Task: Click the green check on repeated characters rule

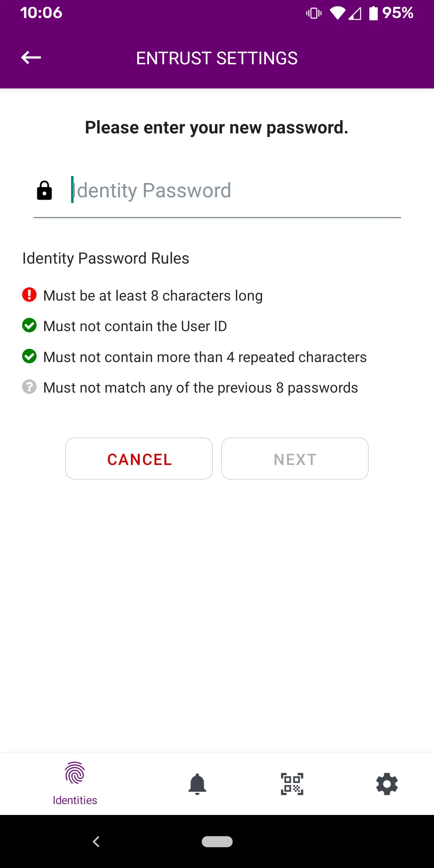Action: [29, 357]
